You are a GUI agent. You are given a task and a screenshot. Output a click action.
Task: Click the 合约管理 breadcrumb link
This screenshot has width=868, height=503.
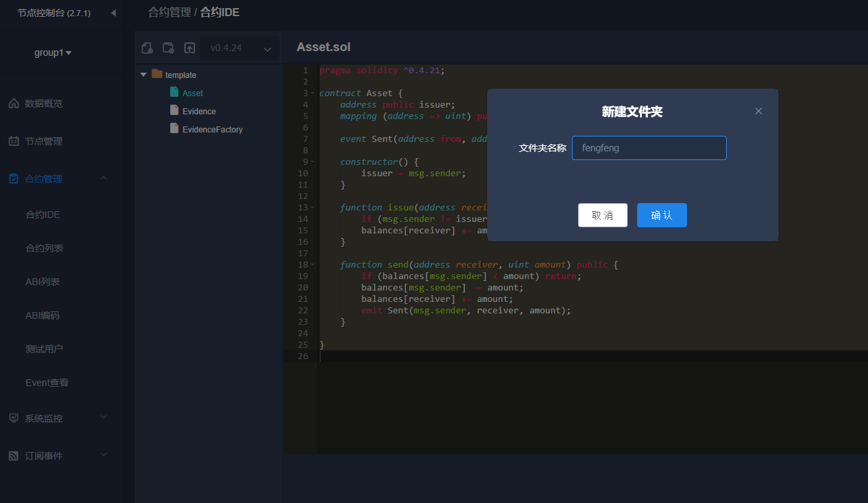click(170, 12)
